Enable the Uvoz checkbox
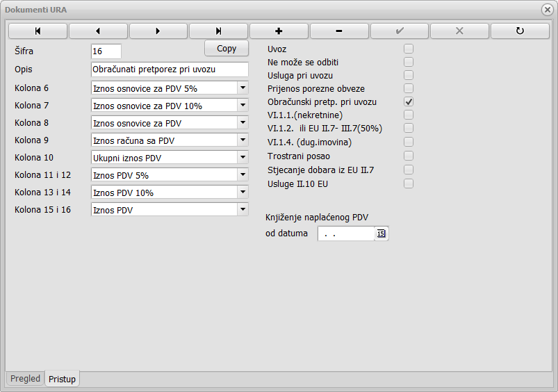 pyautogui.click(x=409, y=49)
